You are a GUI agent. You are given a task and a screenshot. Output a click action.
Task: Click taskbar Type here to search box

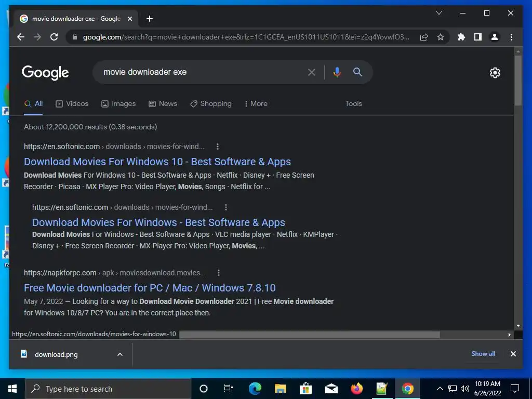tap(108, 389)
